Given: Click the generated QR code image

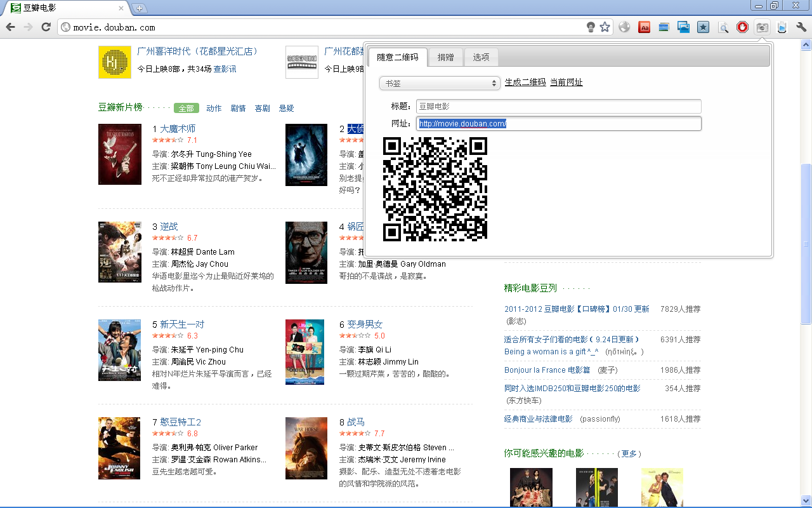Looking at the screenshot, I should [x=435, y=189].
